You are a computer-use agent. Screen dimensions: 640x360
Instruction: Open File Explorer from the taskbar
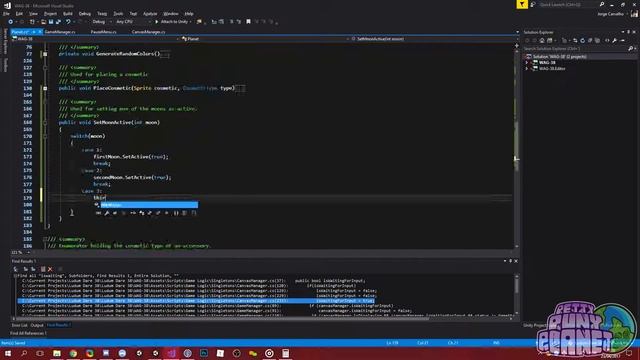click(57, 353)
